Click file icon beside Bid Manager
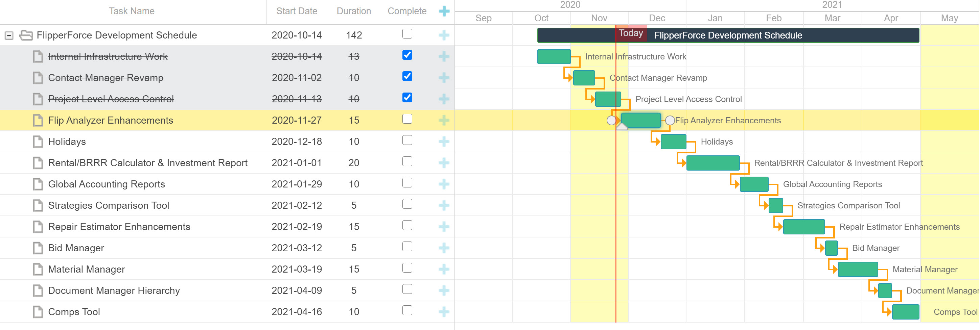 (x=38, y=248)
